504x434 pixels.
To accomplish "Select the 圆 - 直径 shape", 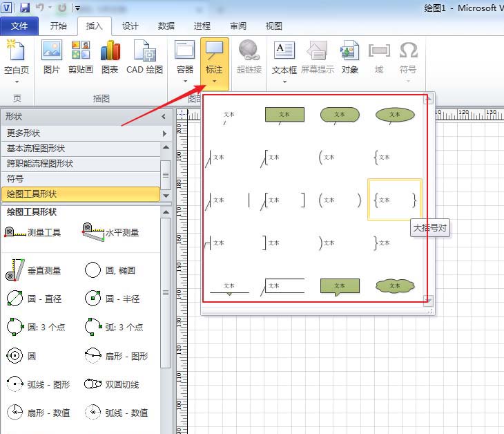I will coord(34,299).
